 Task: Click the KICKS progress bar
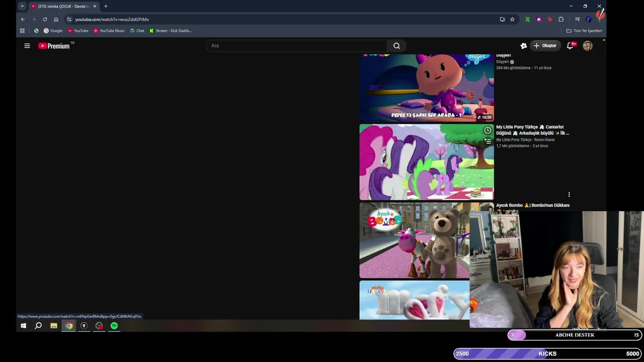pos(547,353)
